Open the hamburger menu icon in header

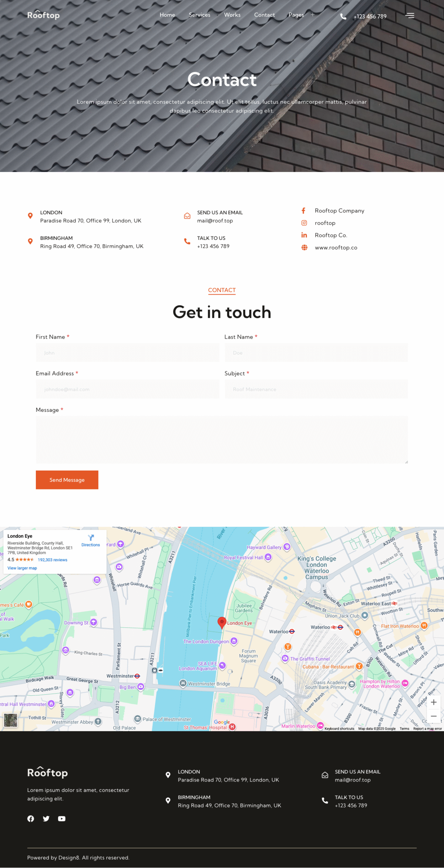(x=410, y=16)
